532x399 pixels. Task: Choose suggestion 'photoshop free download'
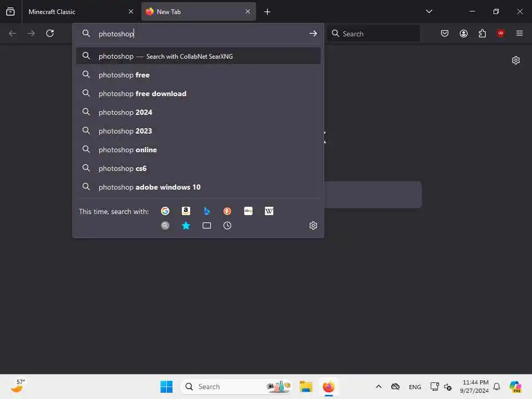198,94
